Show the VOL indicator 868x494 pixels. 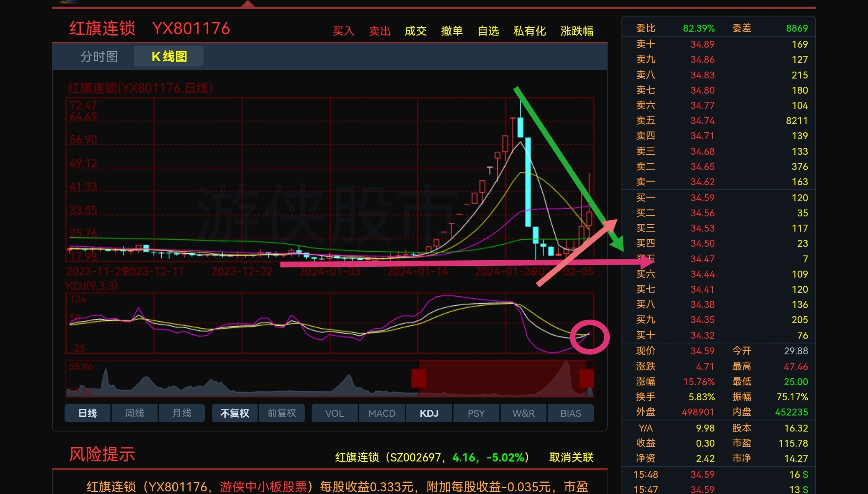[335, 413]
